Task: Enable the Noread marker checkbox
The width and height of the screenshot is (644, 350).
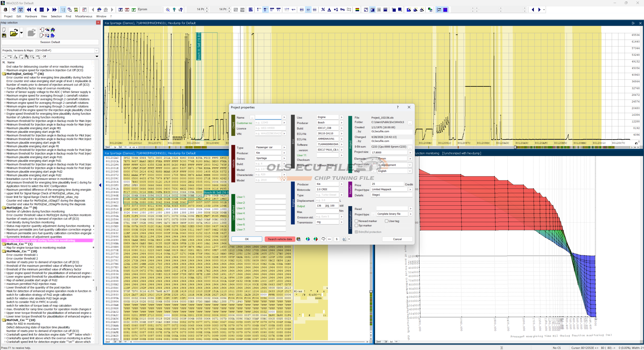Action: pos(356,221)
